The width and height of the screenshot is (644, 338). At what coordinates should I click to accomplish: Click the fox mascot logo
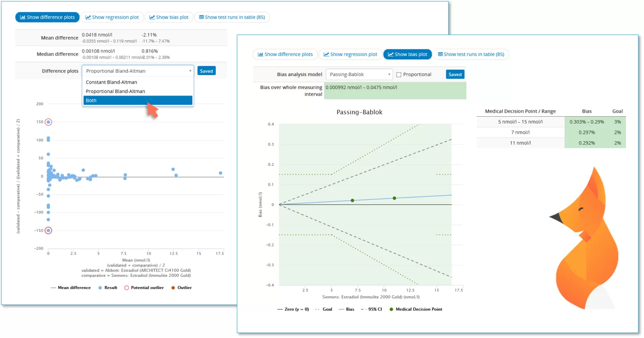586,235
